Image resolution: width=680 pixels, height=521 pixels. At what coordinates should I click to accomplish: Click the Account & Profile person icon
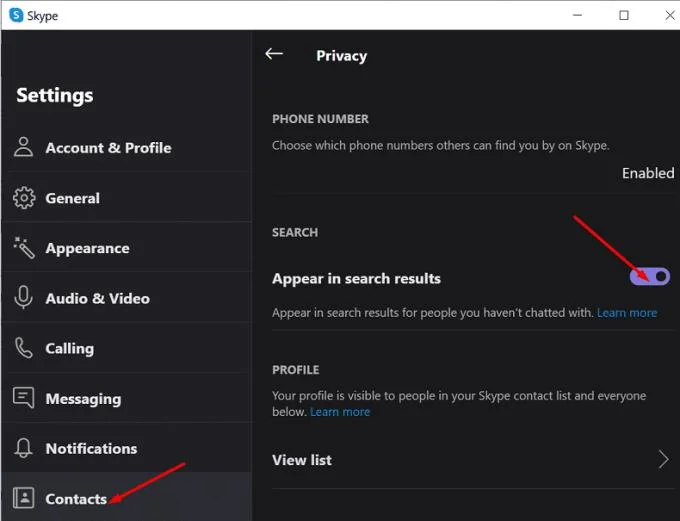click(x=23, y=147)
